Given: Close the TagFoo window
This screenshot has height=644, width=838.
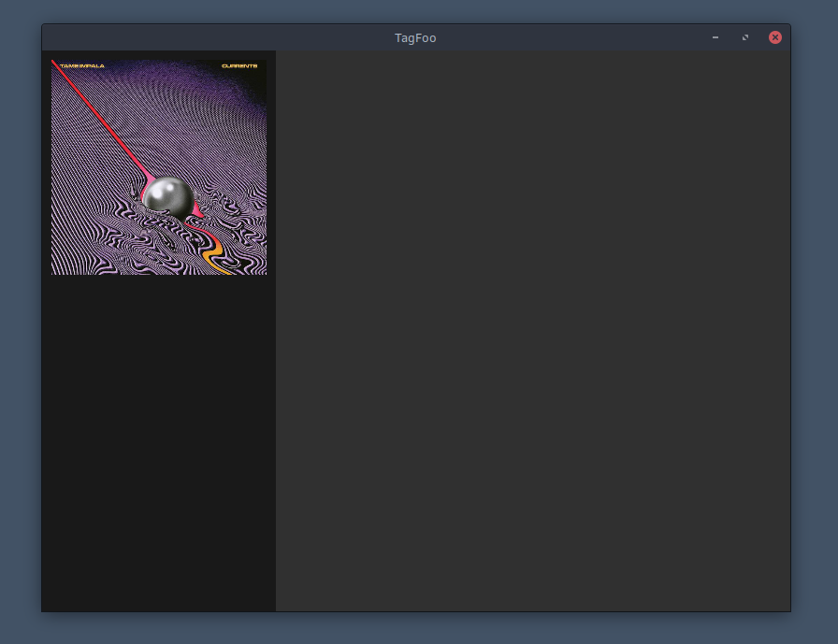Looking at the screenshot, I should pos(775,37).
